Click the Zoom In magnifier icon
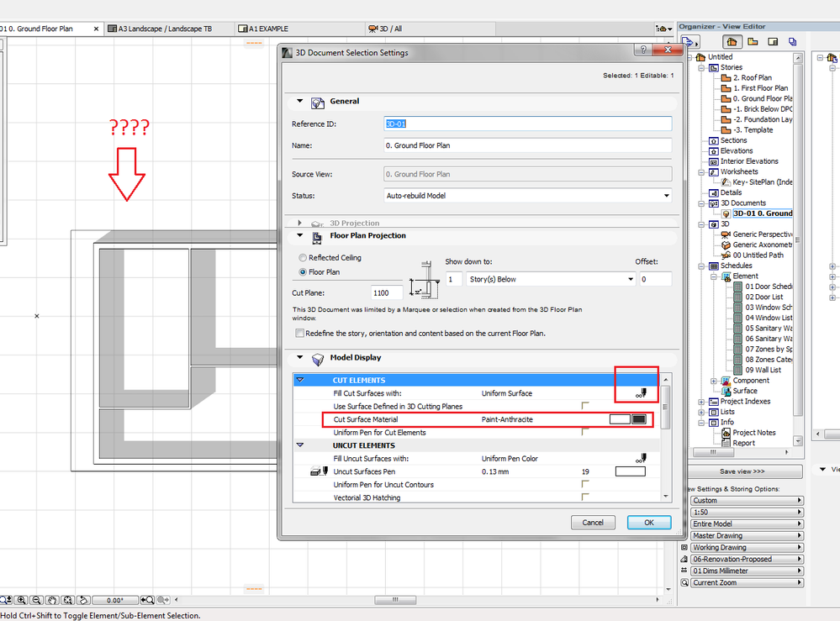840x621 pixels. tap(21, 600)
